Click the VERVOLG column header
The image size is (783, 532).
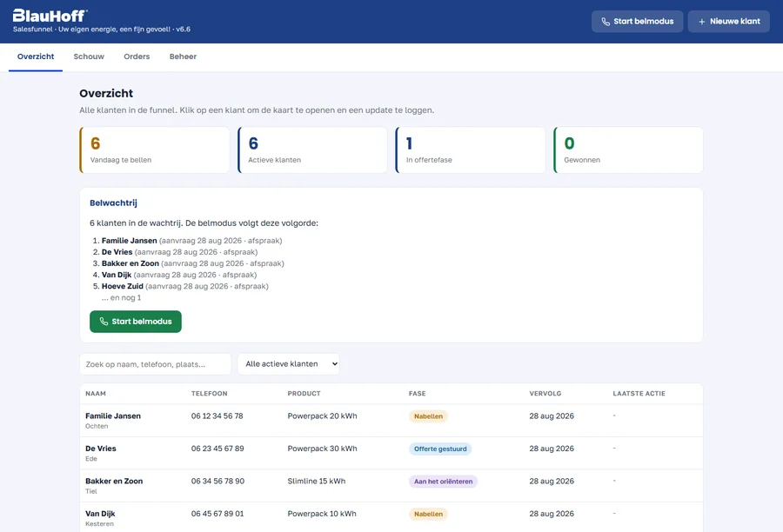tap(545, 393)
